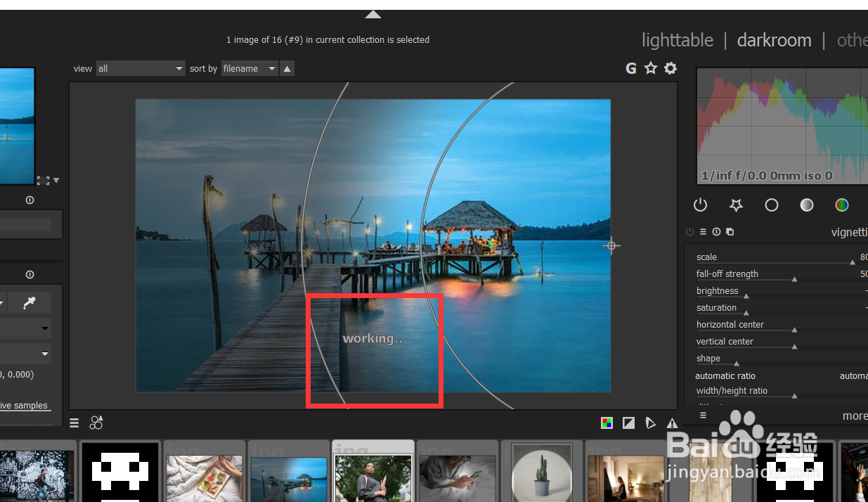The image size is (868, 502).
Task: Open the global preferences gear
Action: pyautogui.click(x=671, y=68)
